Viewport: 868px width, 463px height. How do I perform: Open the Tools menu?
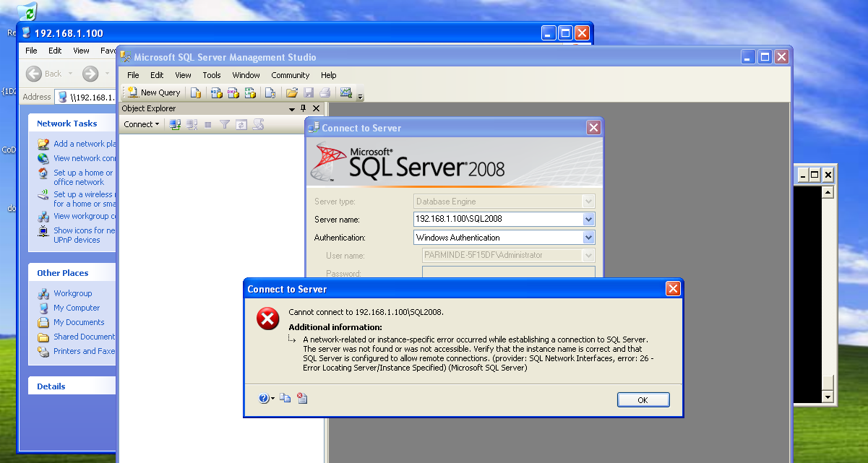point(212,75)
